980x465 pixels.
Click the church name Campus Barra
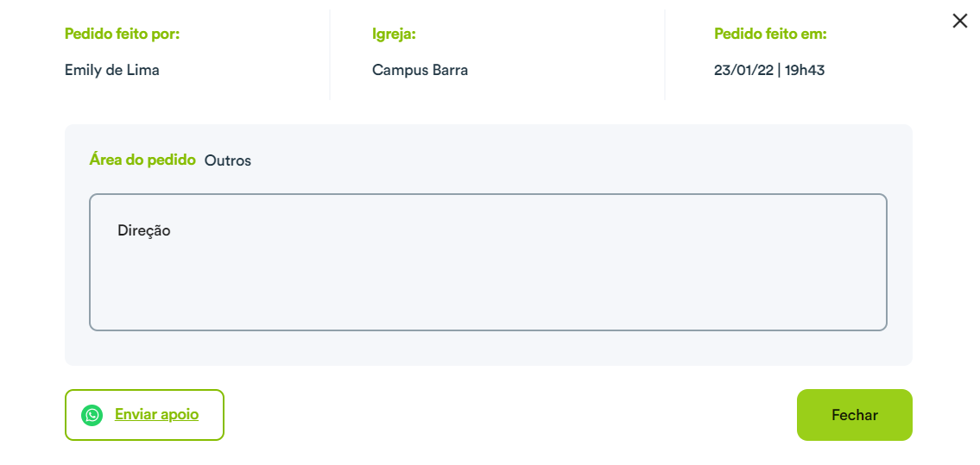(420, 70)
